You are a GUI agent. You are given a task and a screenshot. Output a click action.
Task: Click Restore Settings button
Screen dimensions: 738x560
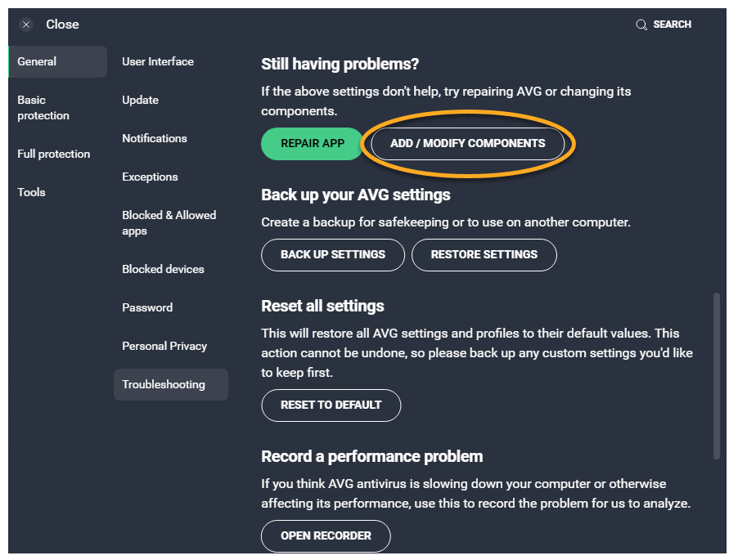click(484, 254)
